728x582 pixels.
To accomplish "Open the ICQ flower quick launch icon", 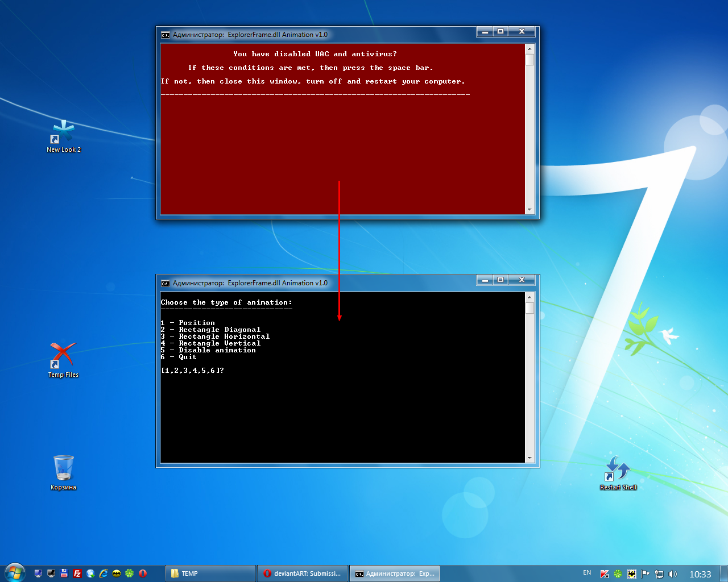I will (x=130, y=573).
